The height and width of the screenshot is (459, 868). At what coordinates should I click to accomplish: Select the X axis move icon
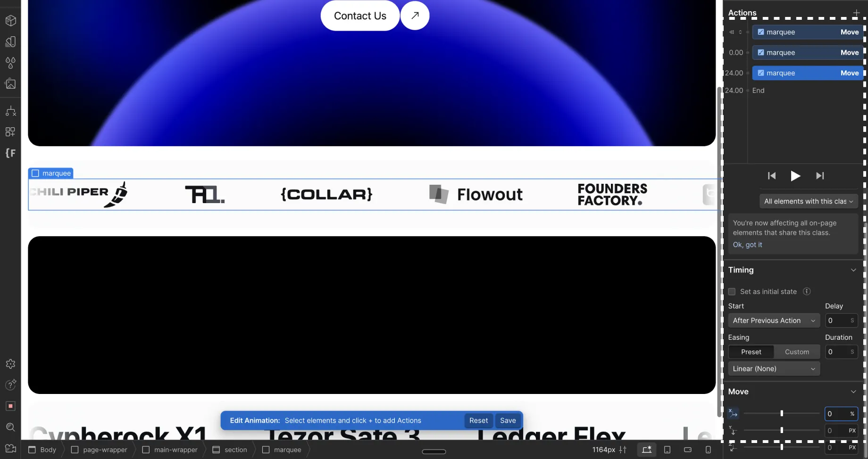pos(733,413)
